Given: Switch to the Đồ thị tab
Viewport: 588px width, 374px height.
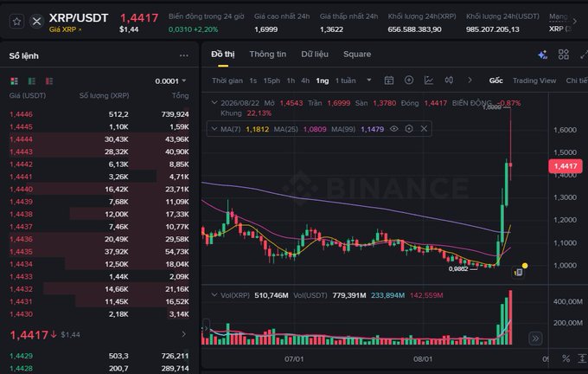Looking at the screenshot, I should [x=223, y=55].
